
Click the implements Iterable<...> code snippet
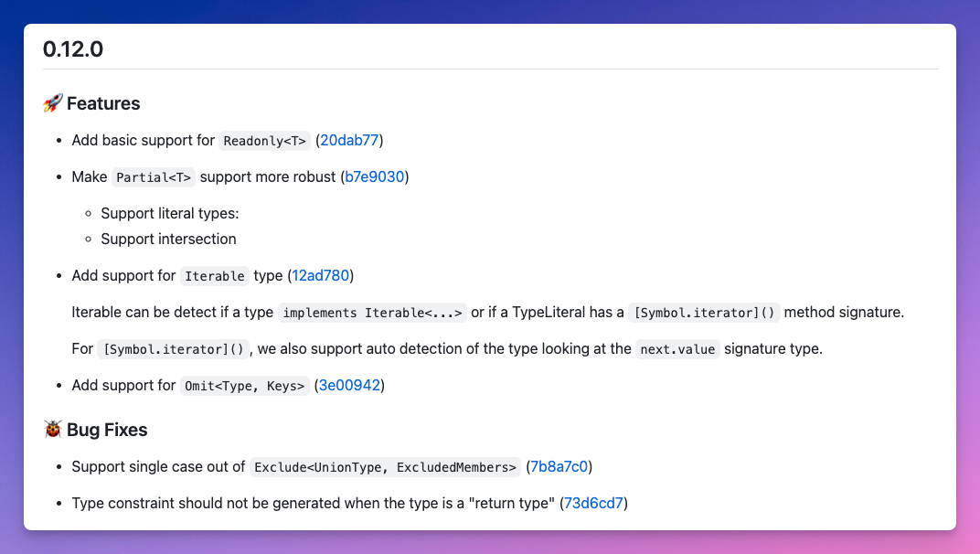point(372,313)
